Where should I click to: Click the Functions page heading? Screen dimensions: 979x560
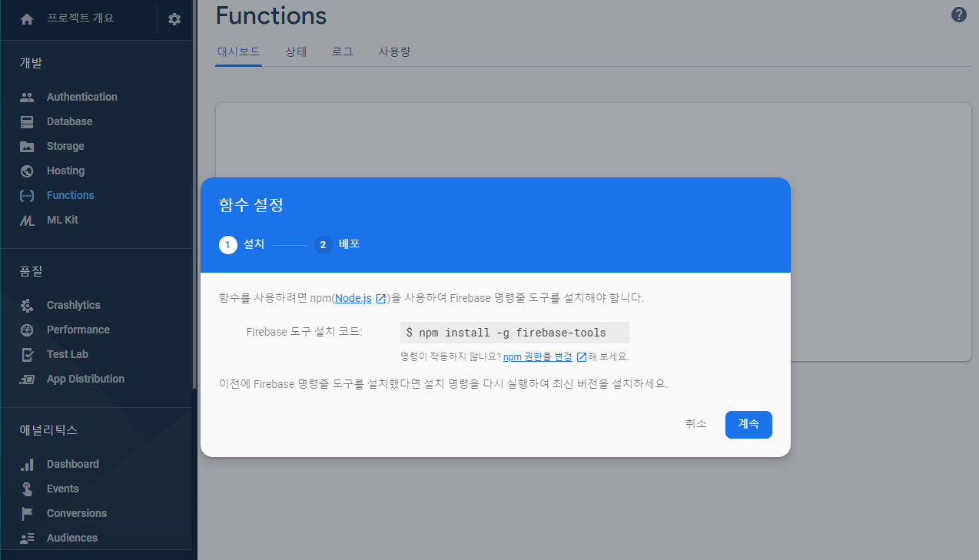coord(271,15)
